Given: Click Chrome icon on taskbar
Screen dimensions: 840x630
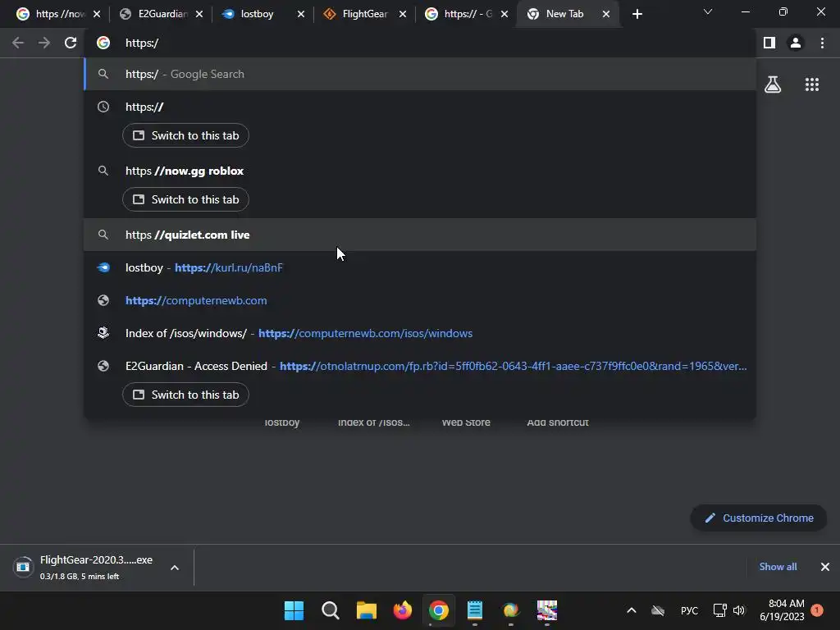Looking at the screenshot, I should [438, 610].
